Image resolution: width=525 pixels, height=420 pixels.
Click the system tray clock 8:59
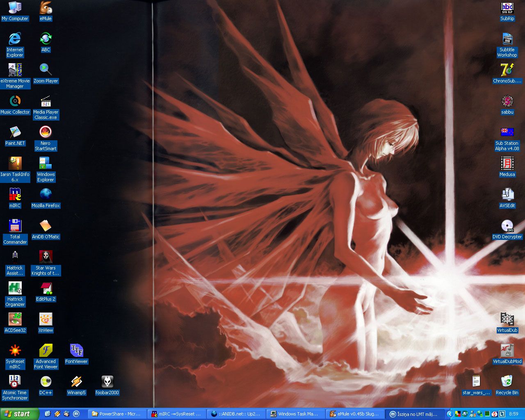[514, 414]
